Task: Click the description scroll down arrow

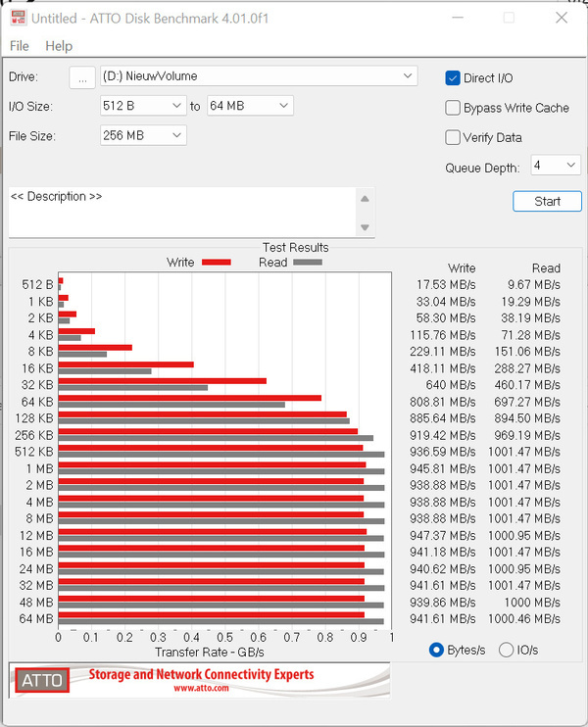Action: pos(365,227)
